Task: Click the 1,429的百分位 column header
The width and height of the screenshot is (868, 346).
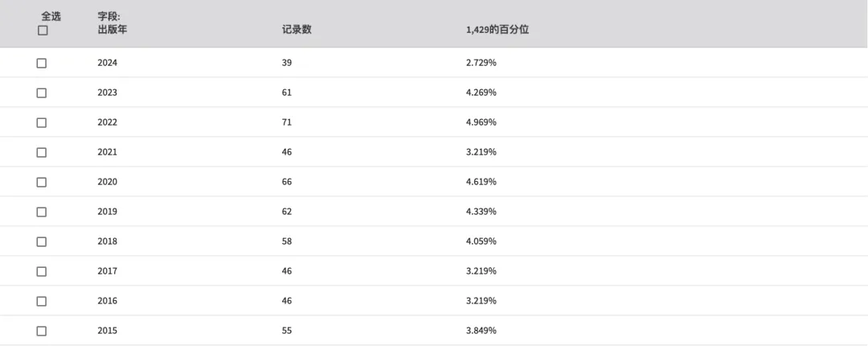Action: [x=497, y=30]
